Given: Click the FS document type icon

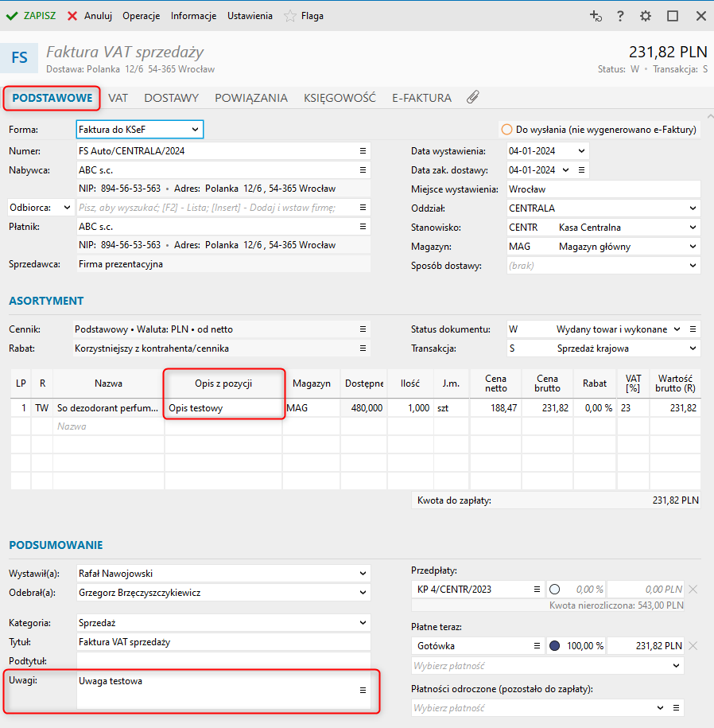Looking at the screenshot, I should pyautogui.click(x=19, y=58).
